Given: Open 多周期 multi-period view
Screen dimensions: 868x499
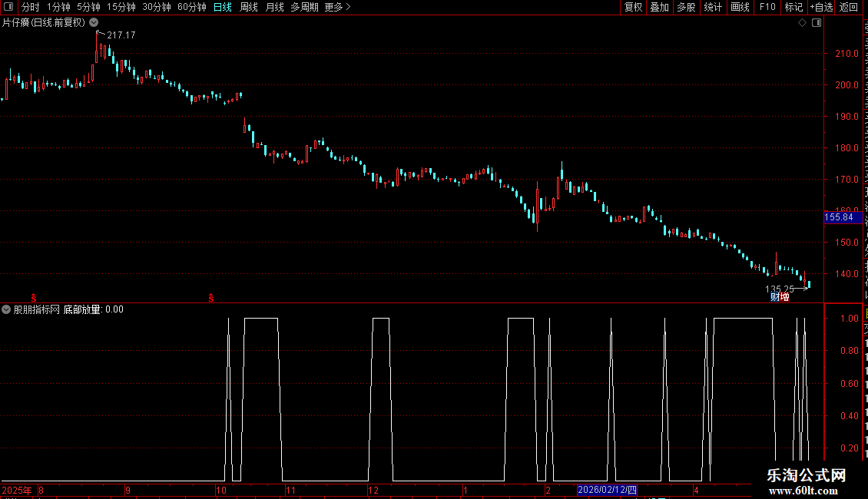Looking at the screenshot, I should point(304,7).
